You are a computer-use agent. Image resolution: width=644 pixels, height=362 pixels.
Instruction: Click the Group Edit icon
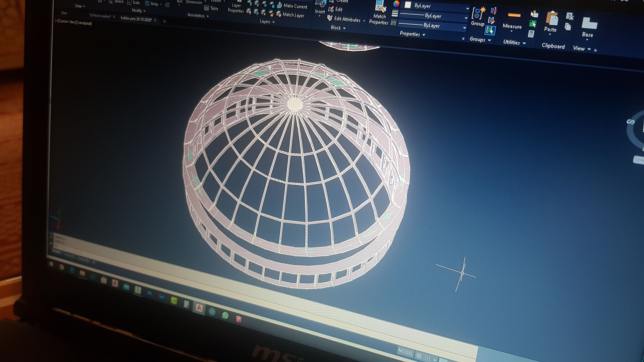click(491, 20)
